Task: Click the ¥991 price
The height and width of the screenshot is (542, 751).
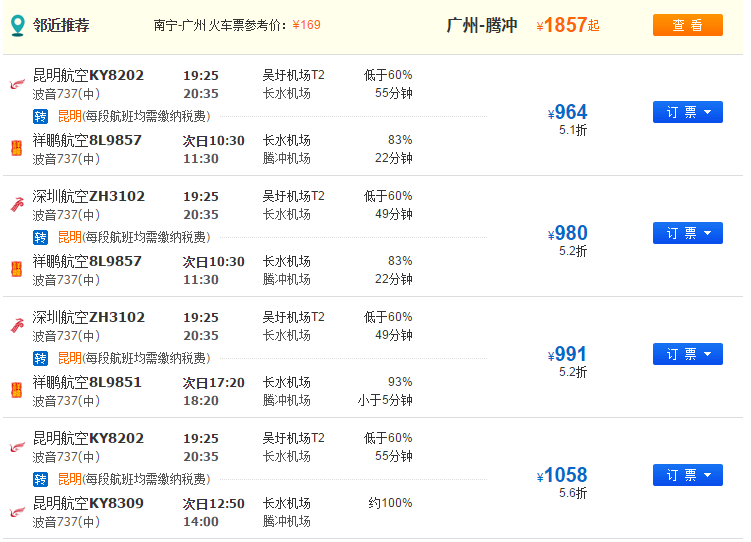Action: pos(568,355)
